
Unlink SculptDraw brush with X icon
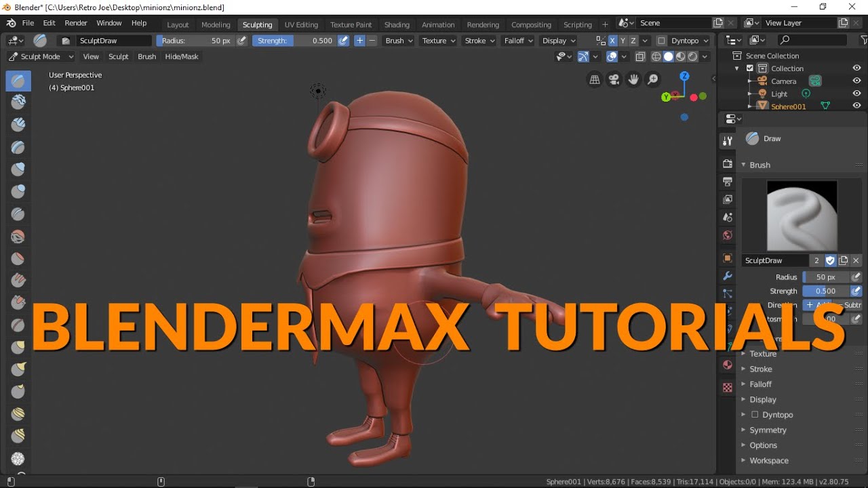(856, 260)
